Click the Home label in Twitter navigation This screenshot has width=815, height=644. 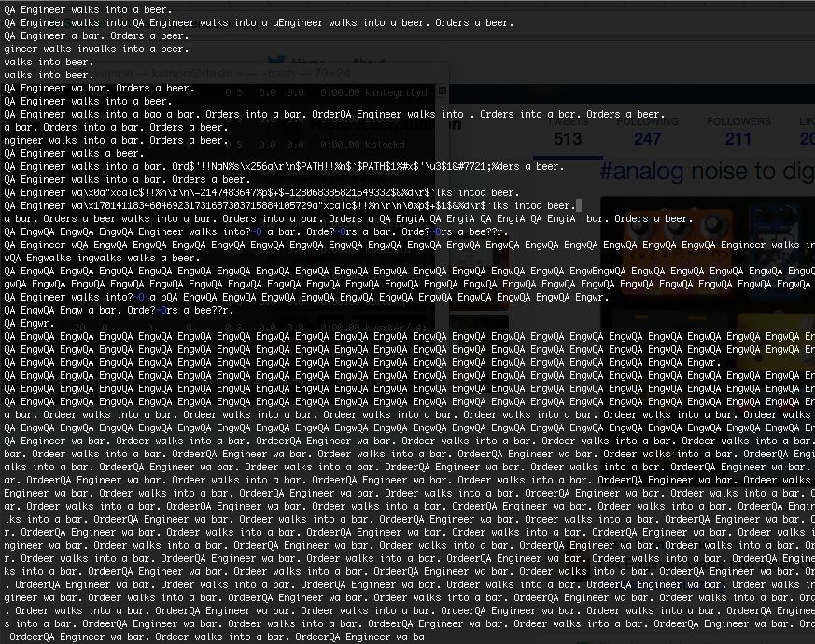[x=309, y=63]
